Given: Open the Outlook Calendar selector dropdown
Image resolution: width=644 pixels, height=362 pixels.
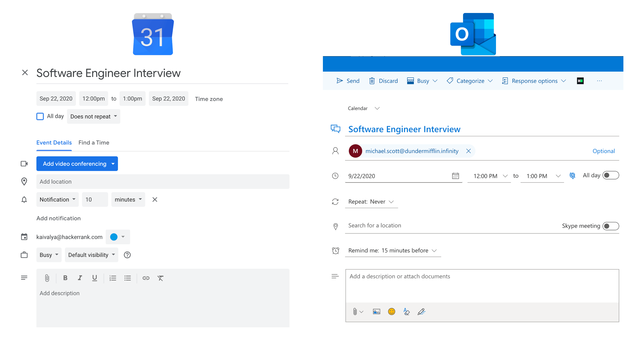Looking at the screenshot, I should [x=364, y=108].
